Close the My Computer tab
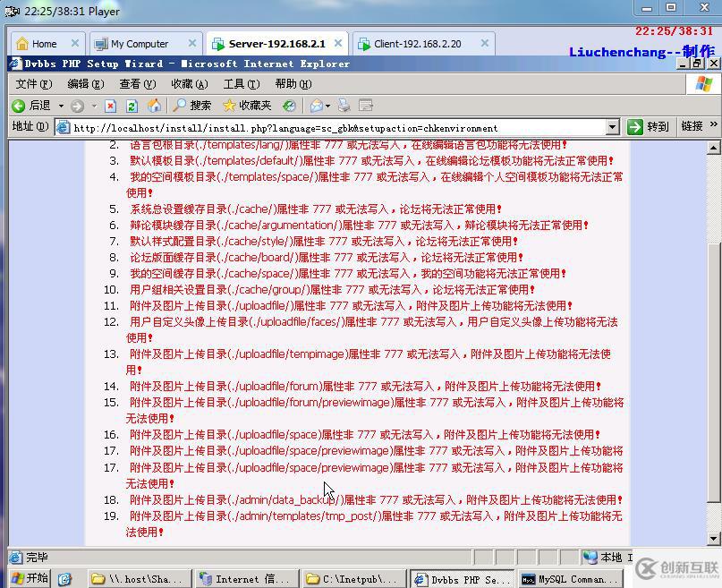Image resolution: width=722 pixels, height=588 pixels. [192, 43]
